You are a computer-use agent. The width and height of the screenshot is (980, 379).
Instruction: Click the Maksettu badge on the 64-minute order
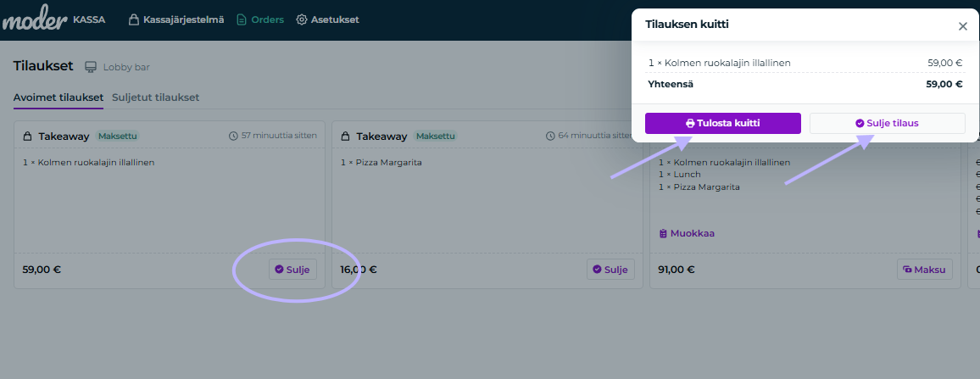tap(436, 136)
